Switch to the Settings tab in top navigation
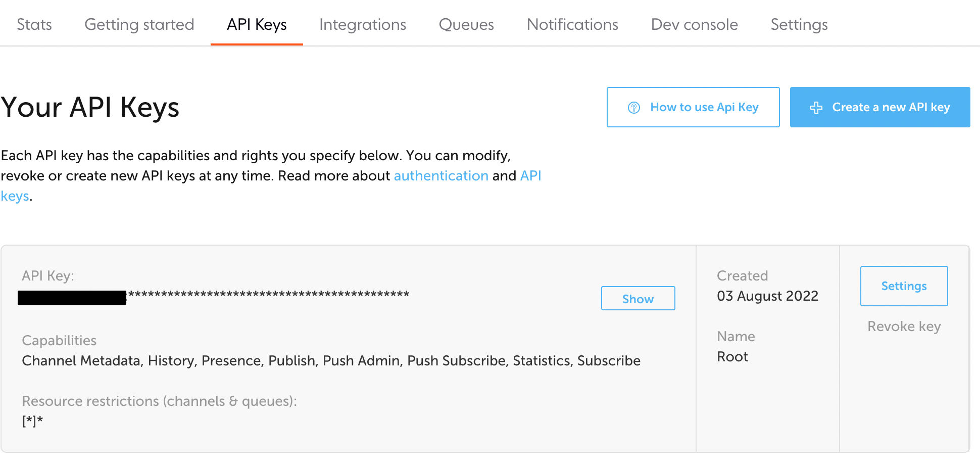This screenshot has width=980, height=467. (x=799, y=24)
